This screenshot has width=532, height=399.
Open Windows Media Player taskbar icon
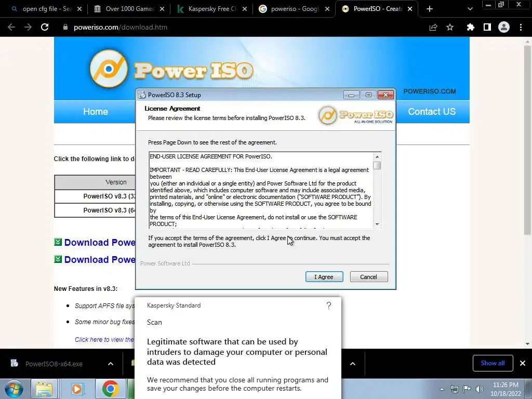pos(77,389)
